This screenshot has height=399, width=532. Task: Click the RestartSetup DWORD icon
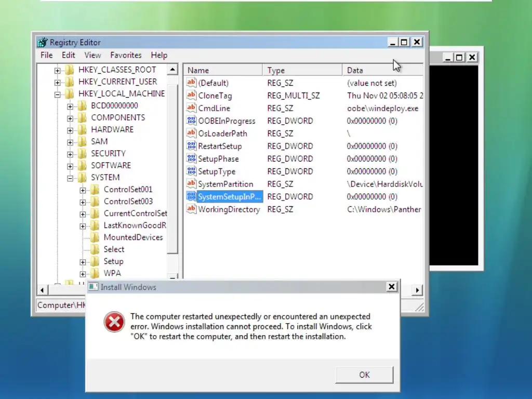point(191,145)
